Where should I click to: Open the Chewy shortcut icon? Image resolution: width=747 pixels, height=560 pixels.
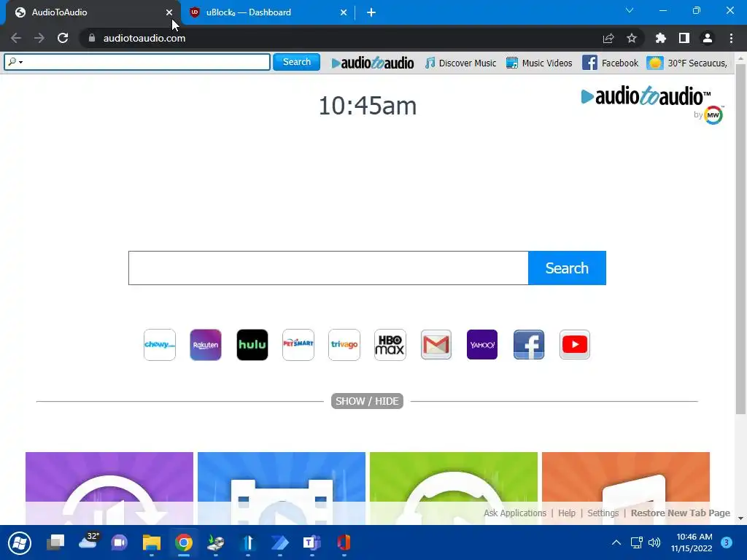tap(160, 345)
